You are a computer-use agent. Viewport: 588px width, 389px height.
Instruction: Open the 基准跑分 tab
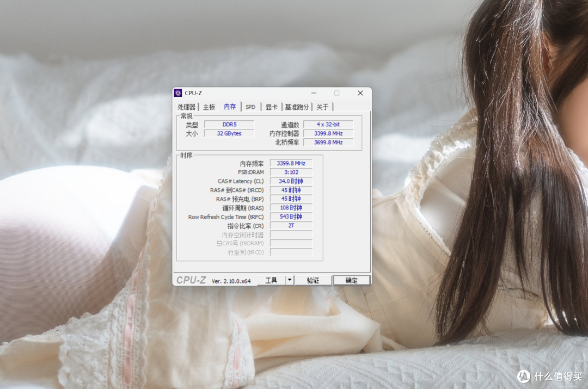tap(297, 107)
